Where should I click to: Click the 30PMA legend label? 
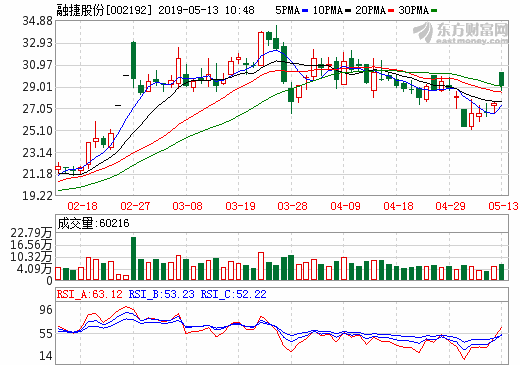pyautogui.click(x=413, y=10)
